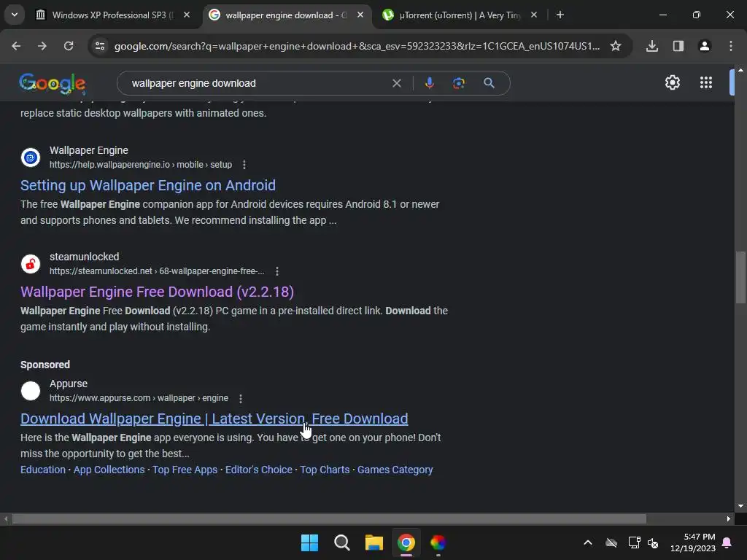Open the Education sitelink
The width and height of the screenshot is (747, 560).
pos(43,470)
